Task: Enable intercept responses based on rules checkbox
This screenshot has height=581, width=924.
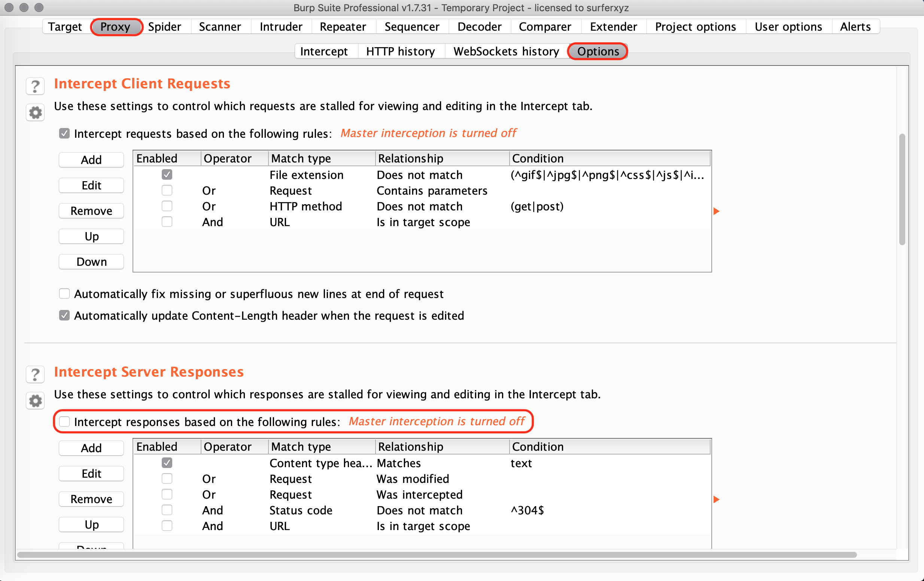Action: coord(64,422)
